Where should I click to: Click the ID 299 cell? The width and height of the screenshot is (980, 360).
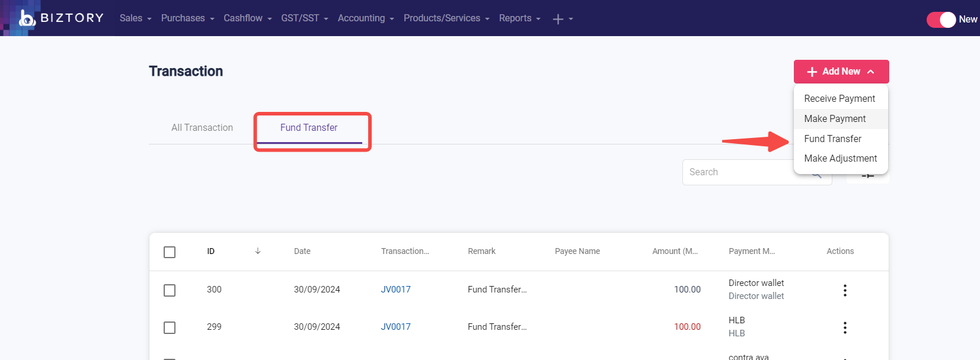[x=214, y=327]
